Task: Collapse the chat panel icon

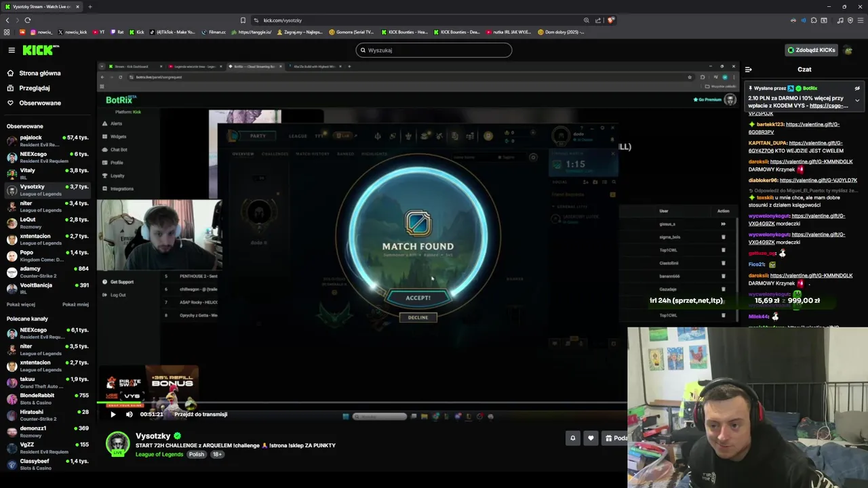Action: [x=749, y=69]
